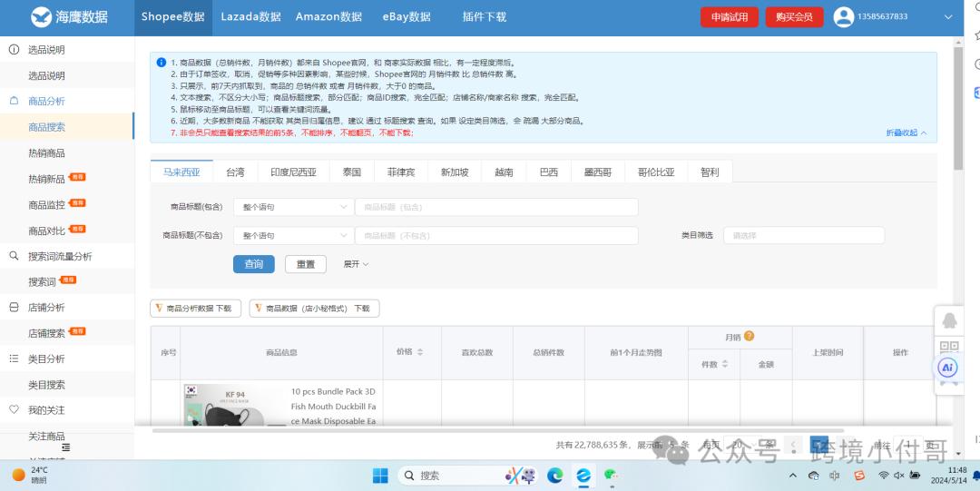Click the 重置 reset button
This screenshot has width=980, height=491.
click(x=306, y=264)
